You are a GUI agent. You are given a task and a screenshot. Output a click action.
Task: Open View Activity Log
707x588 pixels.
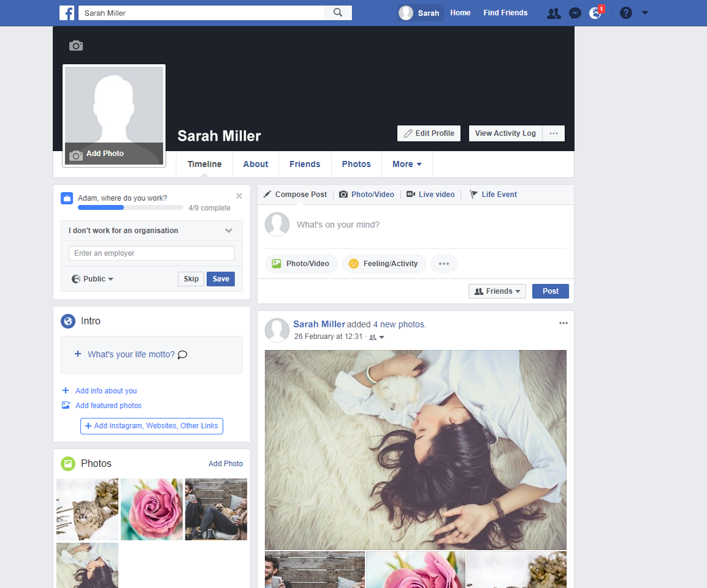(x=505, y=133)
